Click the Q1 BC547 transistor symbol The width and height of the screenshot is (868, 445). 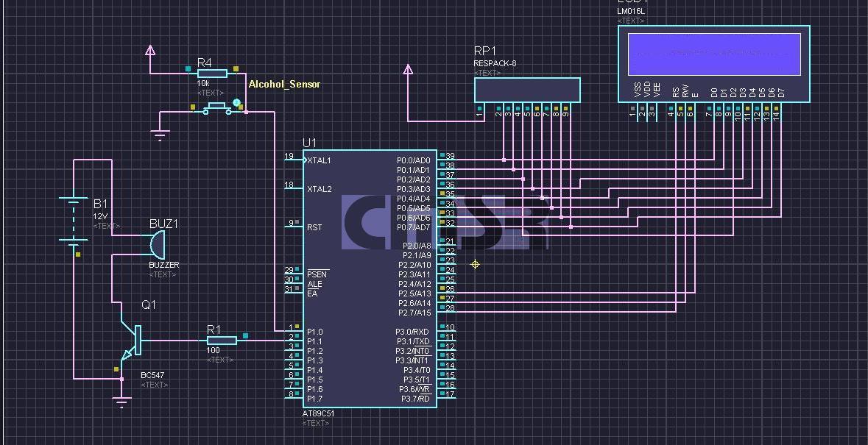[133, 341]
